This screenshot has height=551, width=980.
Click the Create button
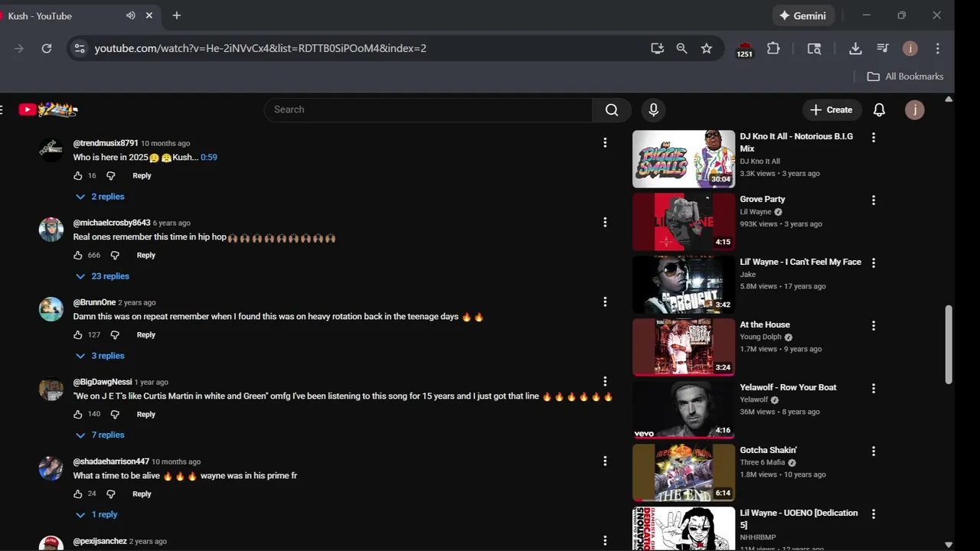tap(831, 109)
